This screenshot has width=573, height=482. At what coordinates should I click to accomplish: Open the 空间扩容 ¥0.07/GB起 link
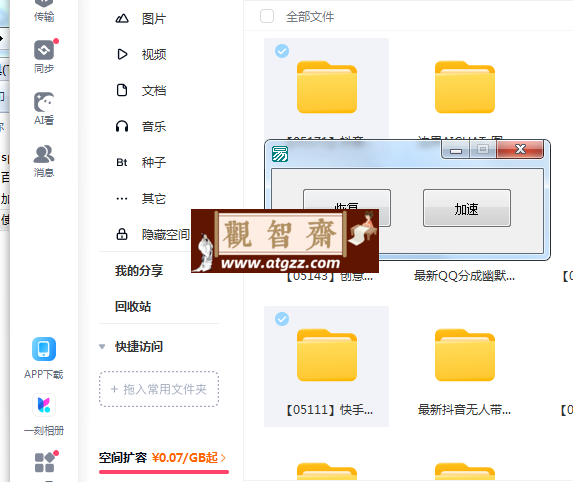click(162, 458)
